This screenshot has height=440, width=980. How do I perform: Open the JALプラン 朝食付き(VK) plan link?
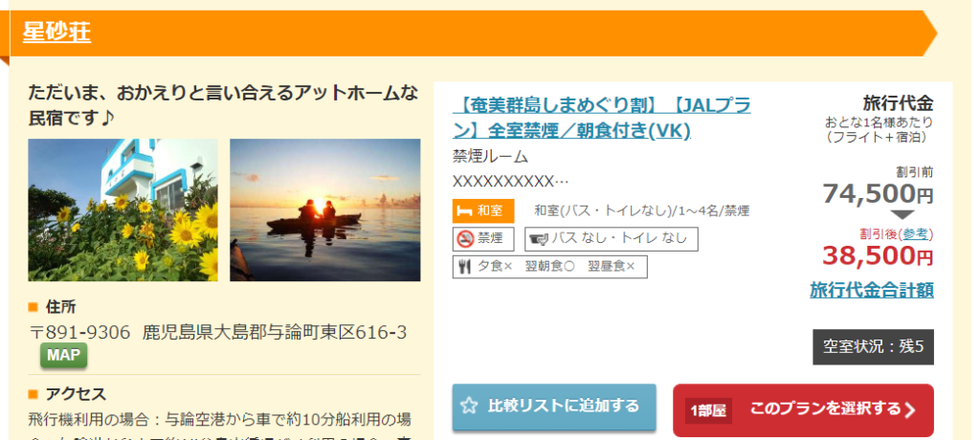tap(601, 118)
